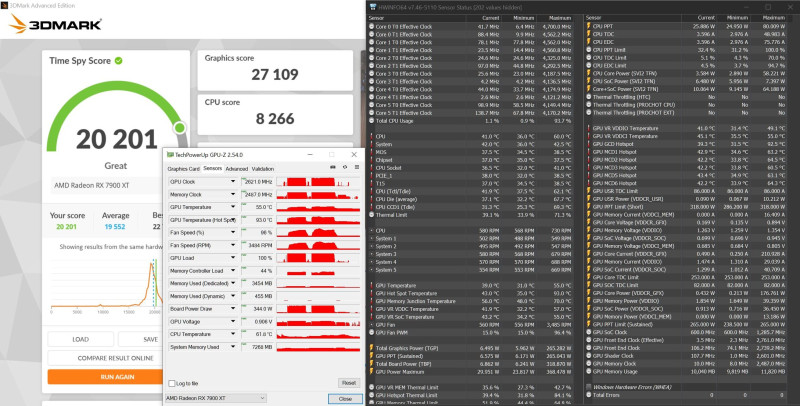This screenshot has width=800, height=406.
Task: Click the AMD Radeon RX 7900 XT label in 3DMark
Action: click(x=92, y=186)
